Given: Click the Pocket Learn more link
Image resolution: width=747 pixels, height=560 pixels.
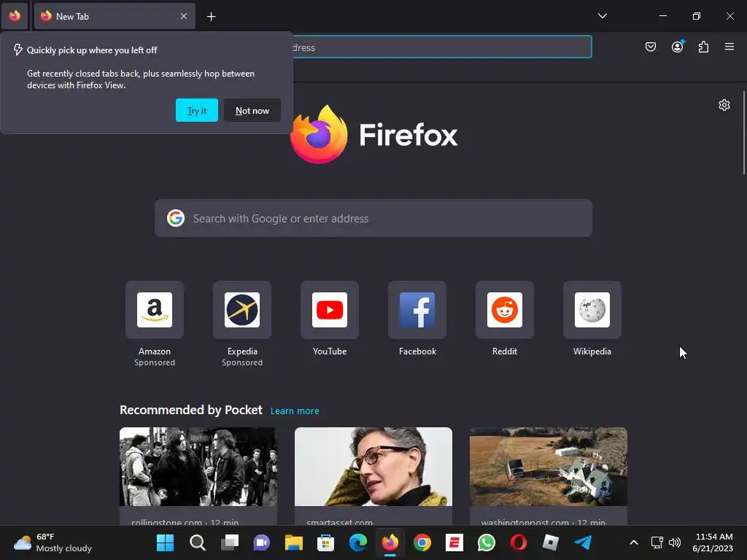Looking at the screenshot, I should [x=295, y=411].
